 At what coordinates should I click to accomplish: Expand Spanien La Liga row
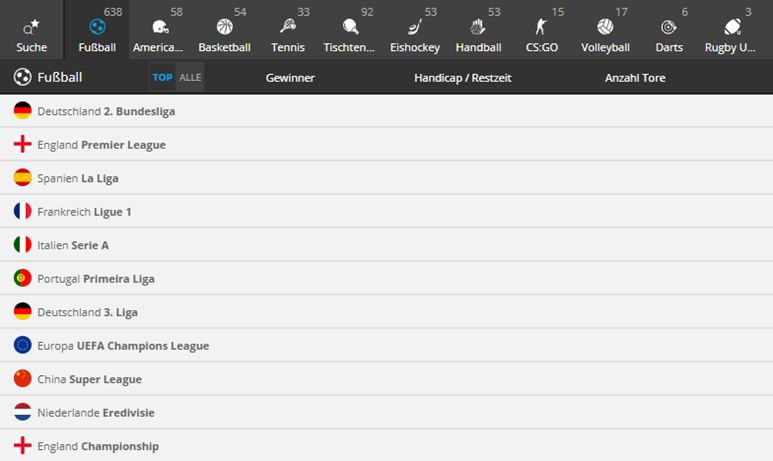tap(386, 178)
